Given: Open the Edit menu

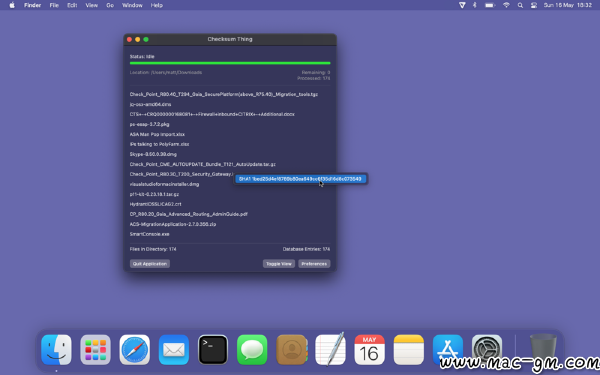Looking at the screenshot, I should click(72, 5).
